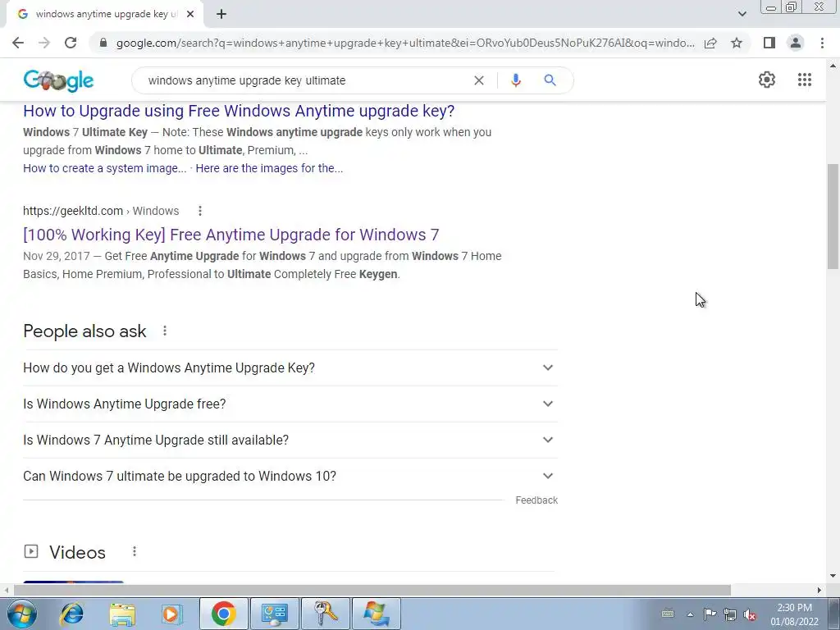
Task: Click the share page icon in the address bar
Action: [710, 43]
